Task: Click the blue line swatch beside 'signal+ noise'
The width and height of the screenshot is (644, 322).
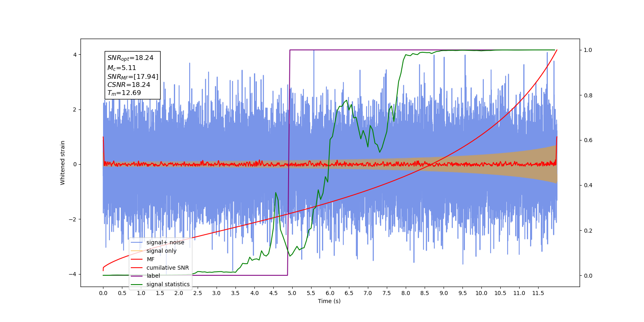Action: point(137,242)
